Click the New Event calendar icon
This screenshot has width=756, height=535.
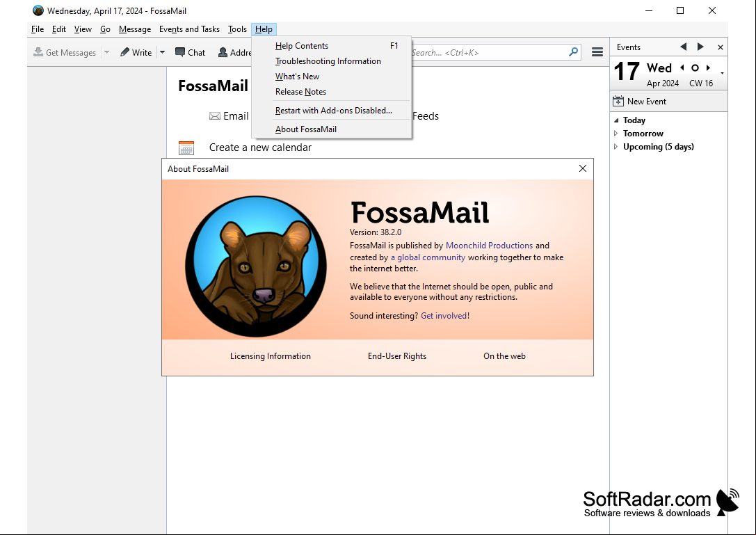[x=618, y=102]
